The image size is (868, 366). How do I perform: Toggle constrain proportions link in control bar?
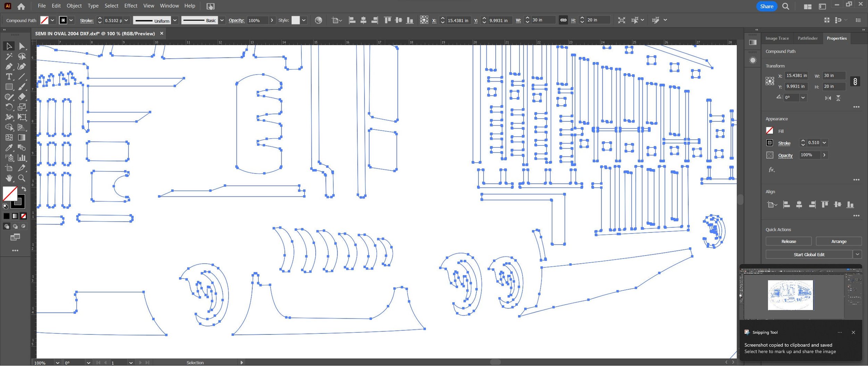564,20
